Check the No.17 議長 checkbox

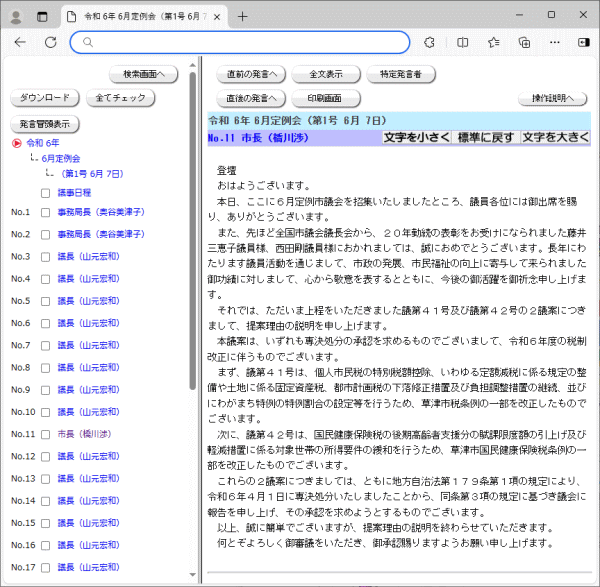pyautogui.click(x=46, y=567)
